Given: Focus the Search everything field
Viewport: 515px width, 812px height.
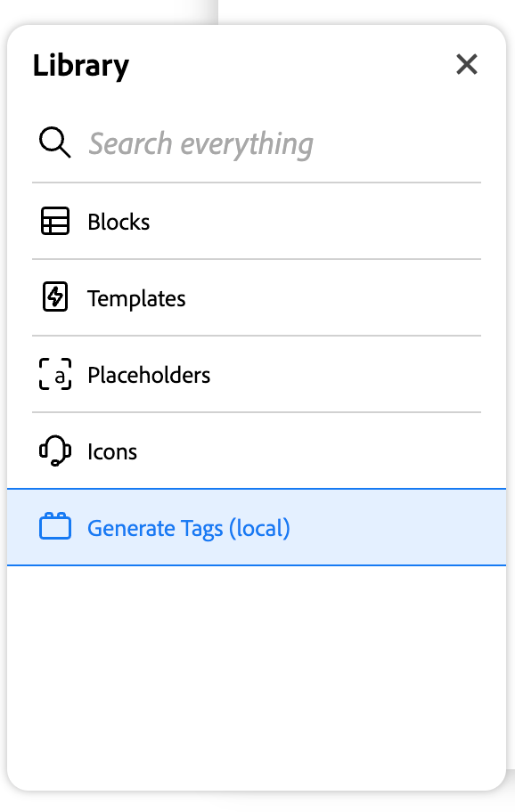Looking at the screenshot, I should [x=257, y=143].
